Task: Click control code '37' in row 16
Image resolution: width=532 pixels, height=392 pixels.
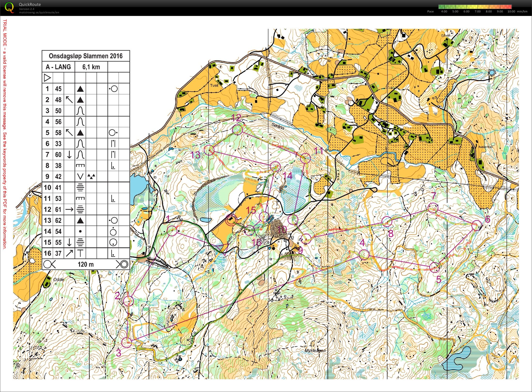Action: pos(58,253)
